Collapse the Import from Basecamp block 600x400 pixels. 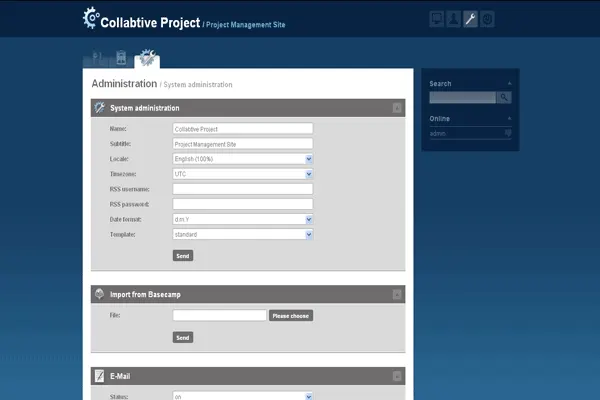(397, 294)
